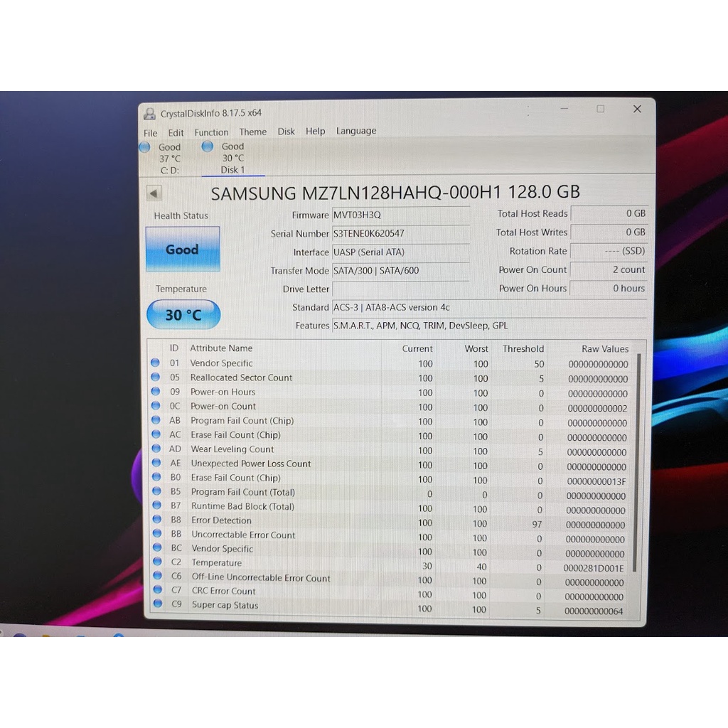Click status icon of Off-Line Uncorrectable Error Count
728x728 pixels.
coord(158,576)
